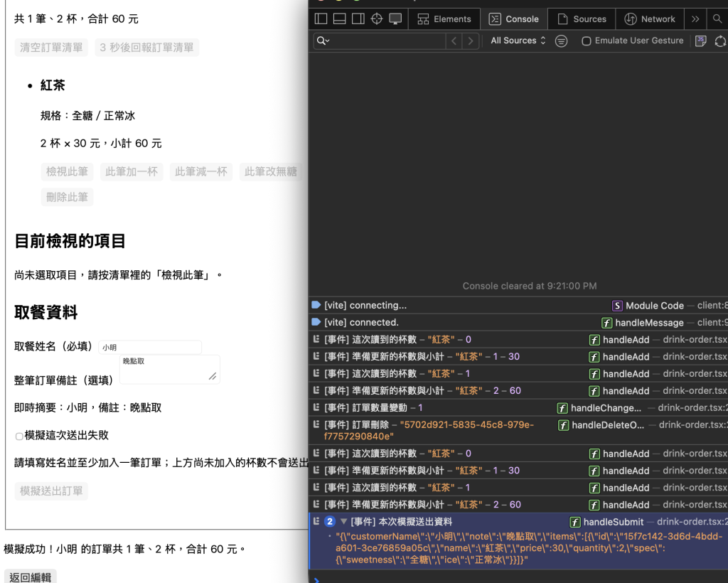Activate the element selection crosshair tool
The image size is (728, 583).
click(x=377, y=19)
